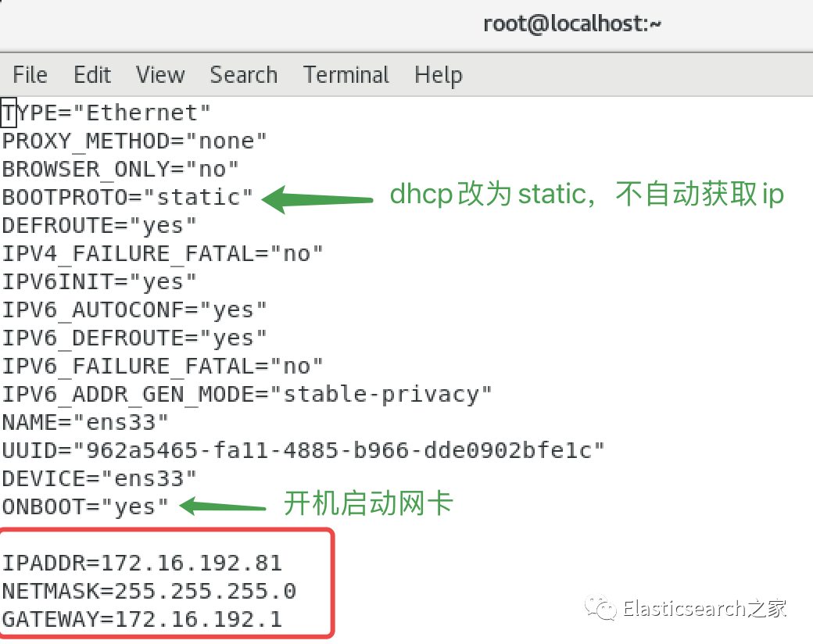Click the green arrow pointing to BOOTPROTO

[x=317, y=199]
